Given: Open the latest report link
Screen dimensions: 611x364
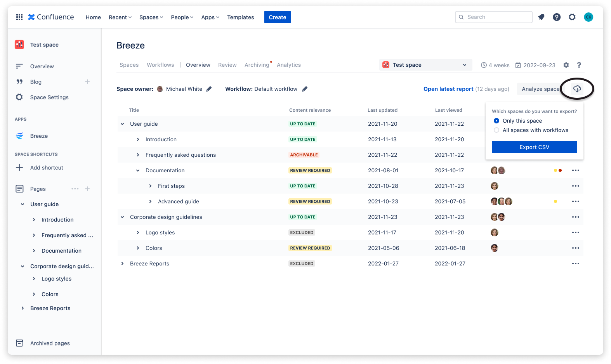Looking at the screenshot, I should [448, 89].
